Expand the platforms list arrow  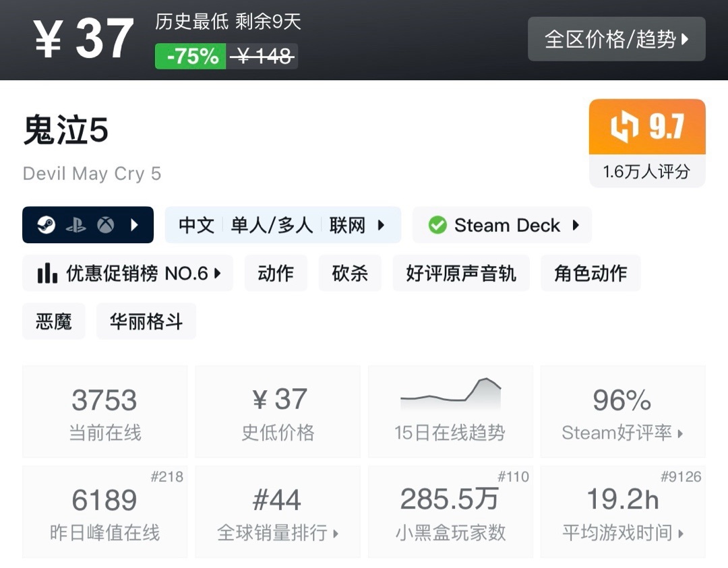pyautogui.click(x=134, y=225)
